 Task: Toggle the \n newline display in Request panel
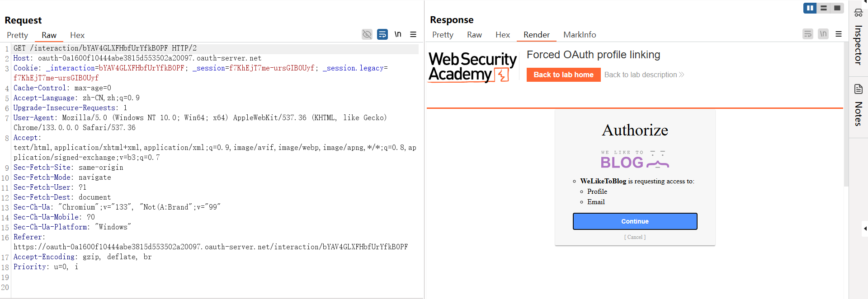[x=398, y=34]
